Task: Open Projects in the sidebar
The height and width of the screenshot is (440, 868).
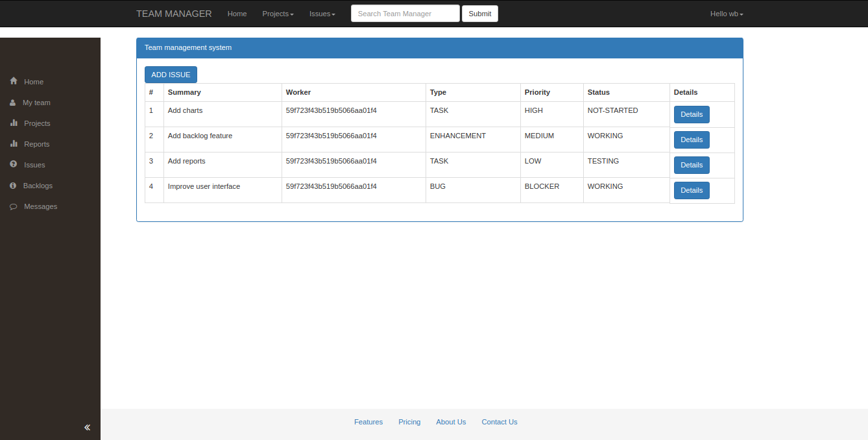Action: pos(37,123)
